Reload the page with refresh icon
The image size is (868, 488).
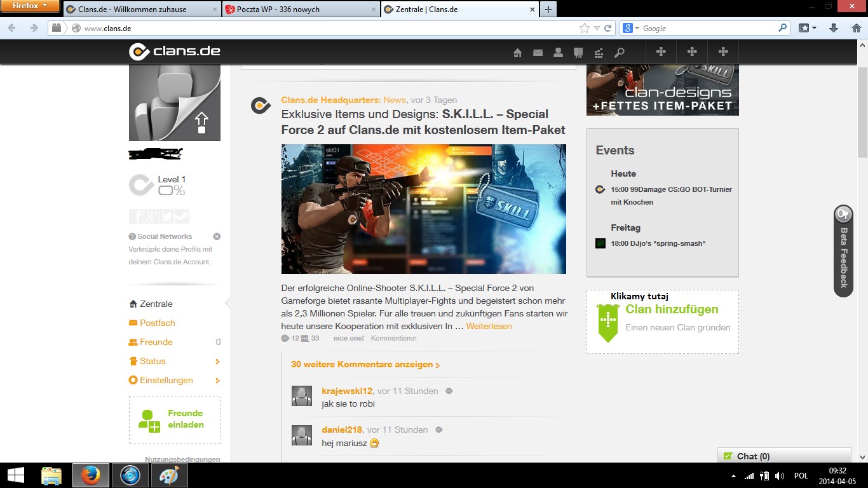pos(608,28)
